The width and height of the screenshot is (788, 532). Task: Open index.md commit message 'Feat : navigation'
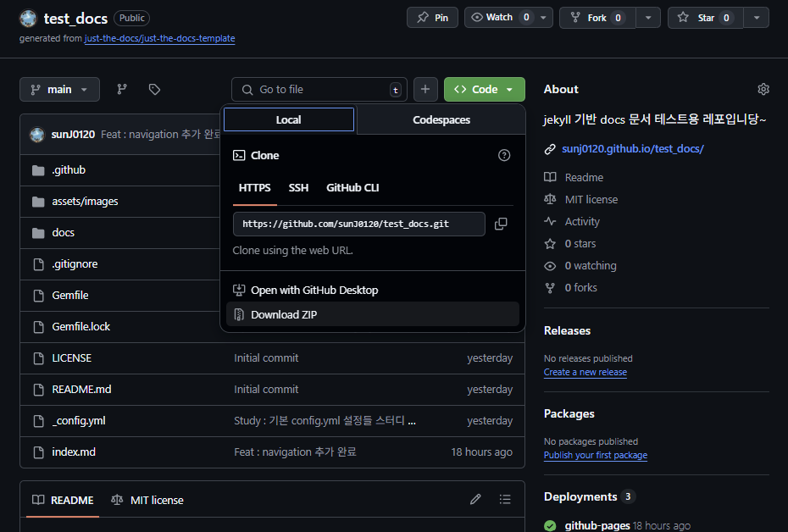coord(295,452)
